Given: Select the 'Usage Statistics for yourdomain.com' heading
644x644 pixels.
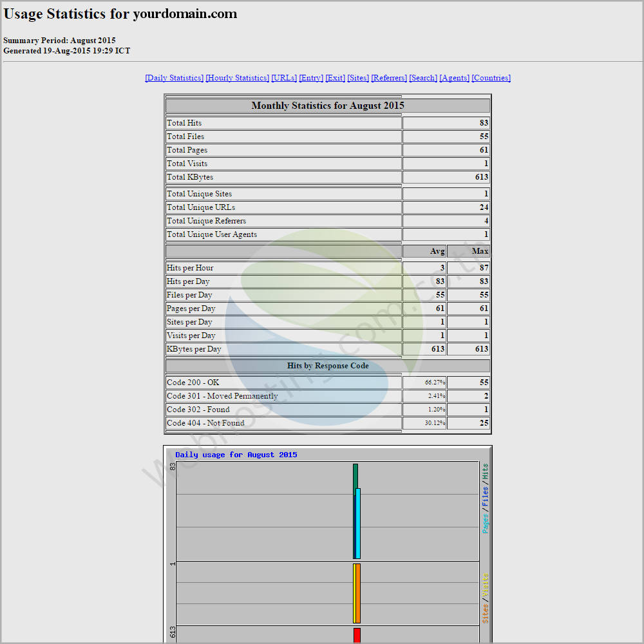Looking at the screenshot, I should (120, 14).
